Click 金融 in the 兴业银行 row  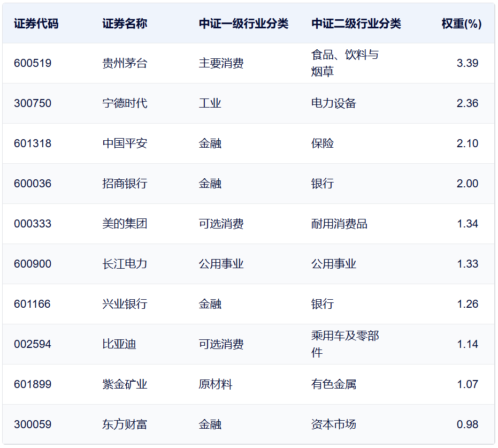(210, 304)
